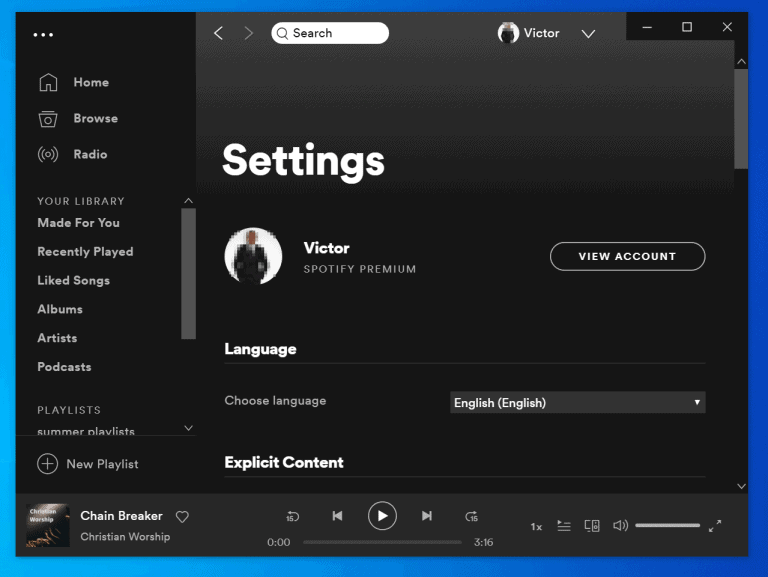Viewport: 768px width, 577px height.
Task: Open the Choose language dropdown
Action: point(577,403)
